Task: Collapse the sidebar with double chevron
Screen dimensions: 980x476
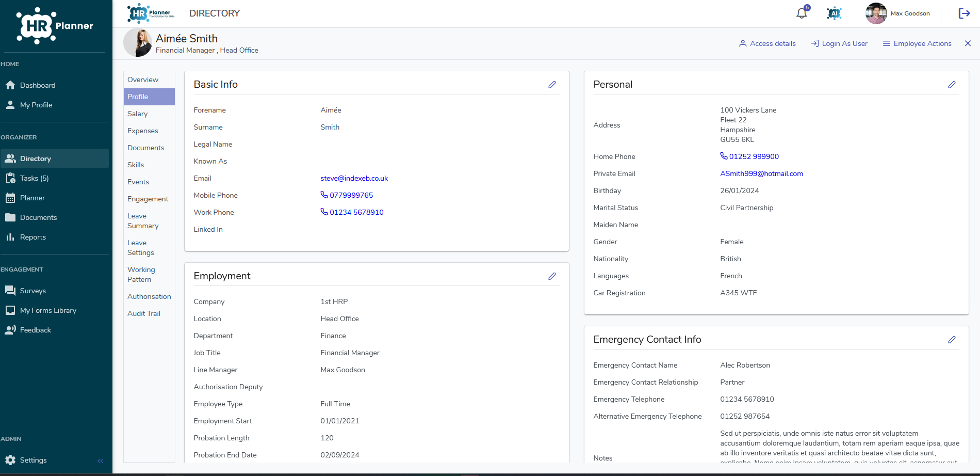Action: point(100,461)
